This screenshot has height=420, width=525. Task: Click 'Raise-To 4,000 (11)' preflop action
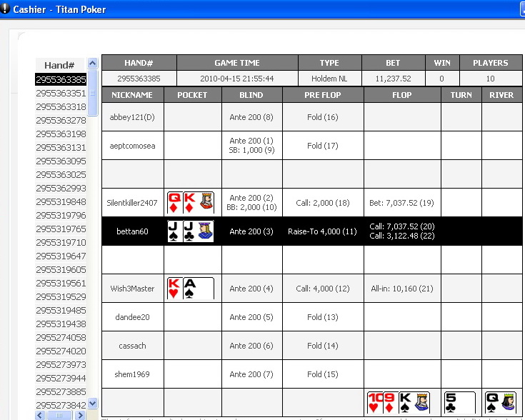[x=322, y=231]
